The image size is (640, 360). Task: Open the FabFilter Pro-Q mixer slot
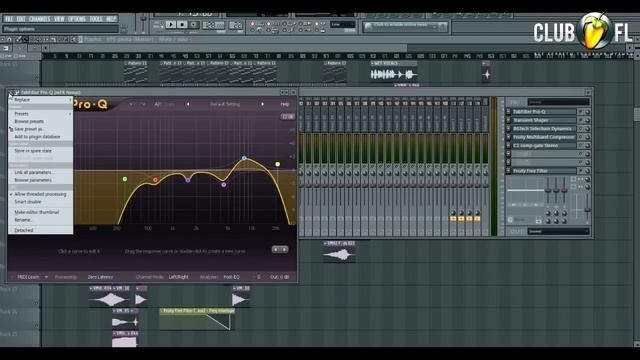pyautogui.click(x=544, y=111)
